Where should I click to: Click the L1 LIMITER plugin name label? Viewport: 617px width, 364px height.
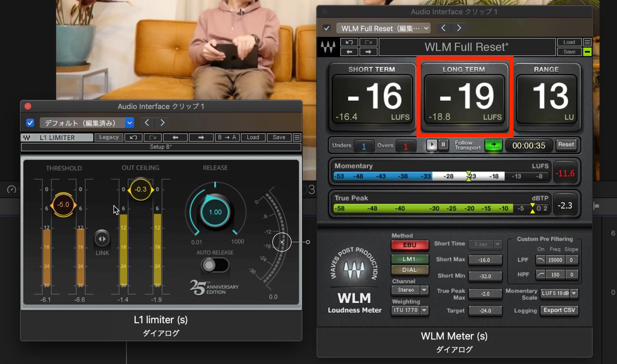tap(58, 137)
